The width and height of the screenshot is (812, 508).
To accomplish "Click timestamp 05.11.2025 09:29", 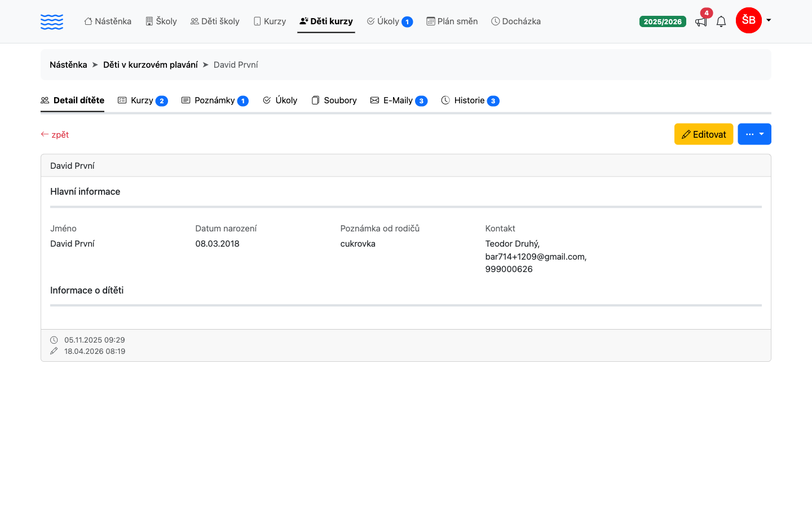I will (95, 340).
